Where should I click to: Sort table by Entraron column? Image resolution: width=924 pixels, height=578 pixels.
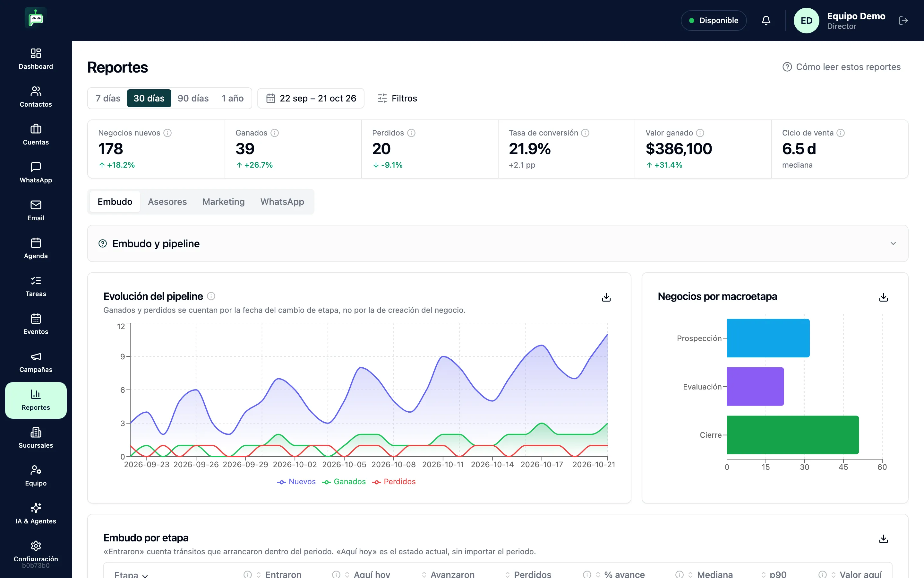[x=279, y=574]
